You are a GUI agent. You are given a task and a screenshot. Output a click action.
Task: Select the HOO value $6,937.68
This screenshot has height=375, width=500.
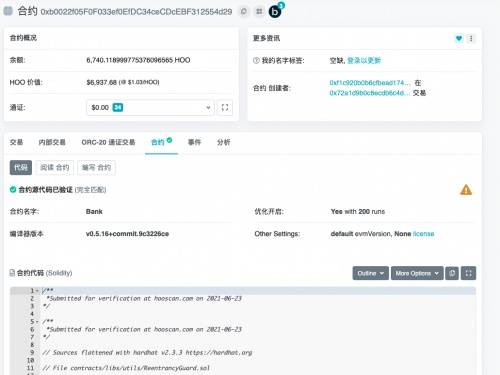101,82
